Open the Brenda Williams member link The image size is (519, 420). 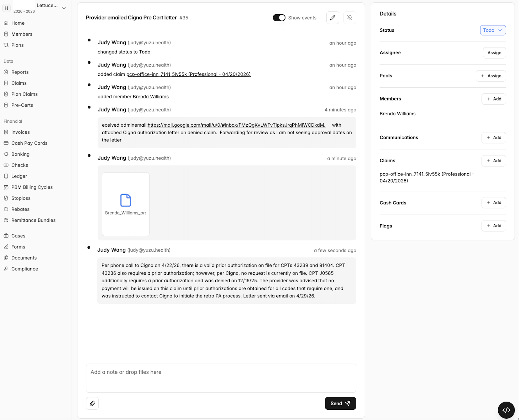(x=151, y=97)
